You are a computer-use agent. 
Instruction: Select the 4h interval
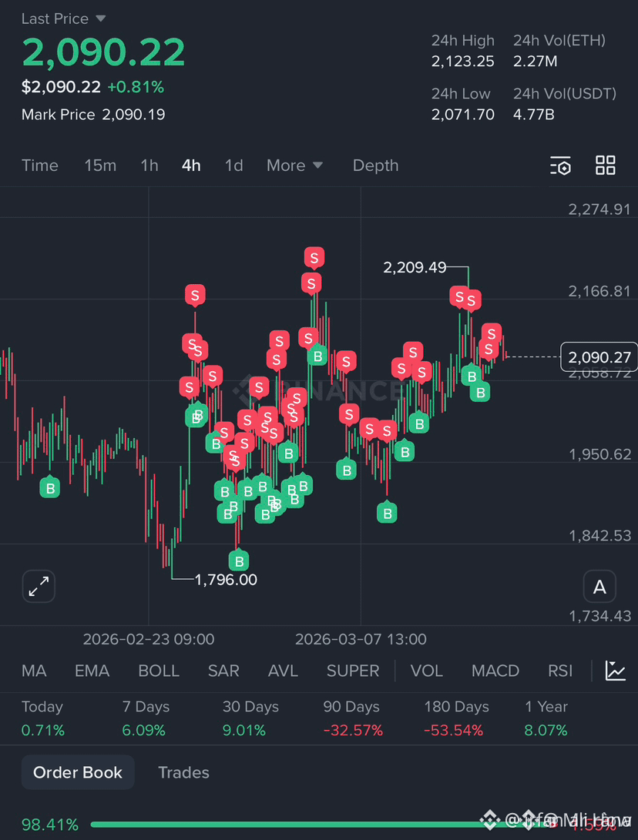point(191,166)
